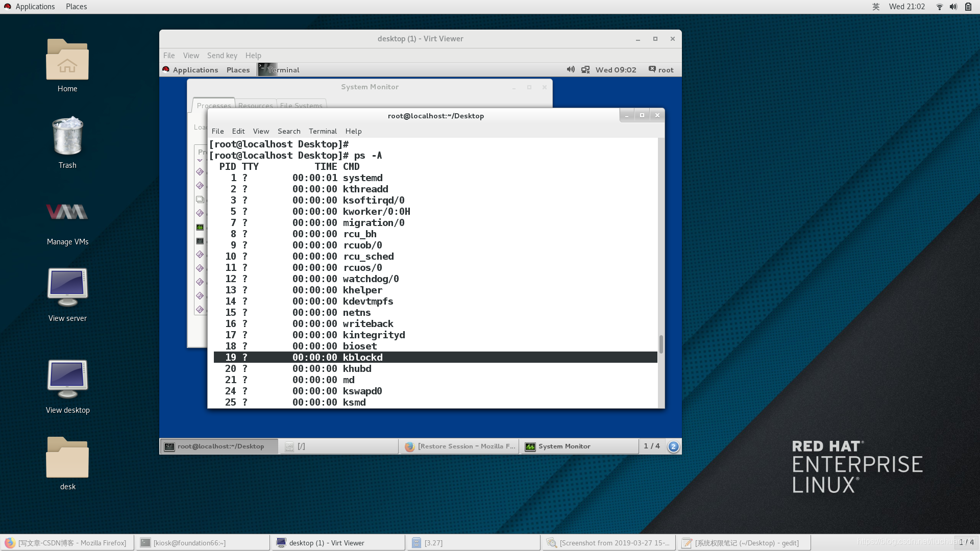Open Virt Viewer Help menu

coord(253,56)
